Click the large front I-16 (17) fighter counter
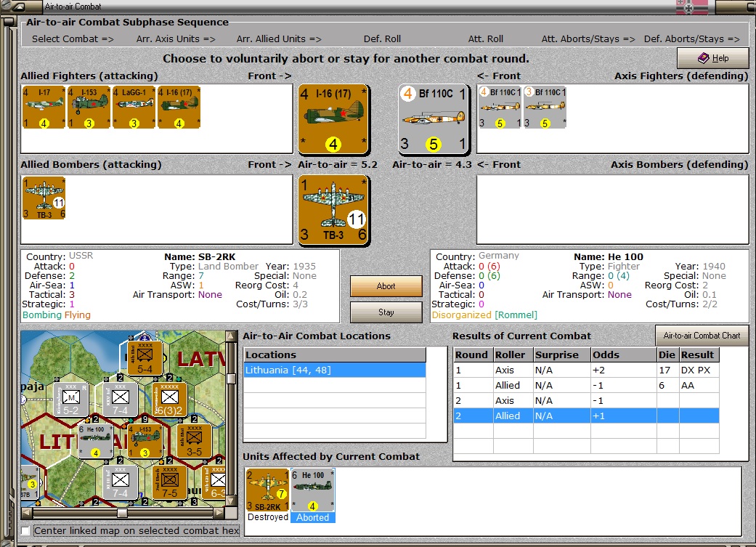The width and height of the screenshot is (756, 547). click(x=333, y=119)
